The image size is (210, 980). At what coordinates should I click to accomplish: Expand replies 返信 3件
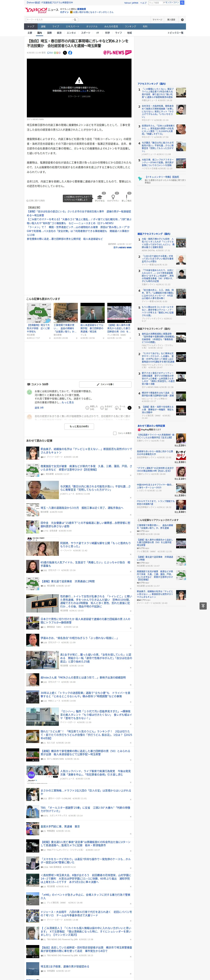tap(39, 408)
